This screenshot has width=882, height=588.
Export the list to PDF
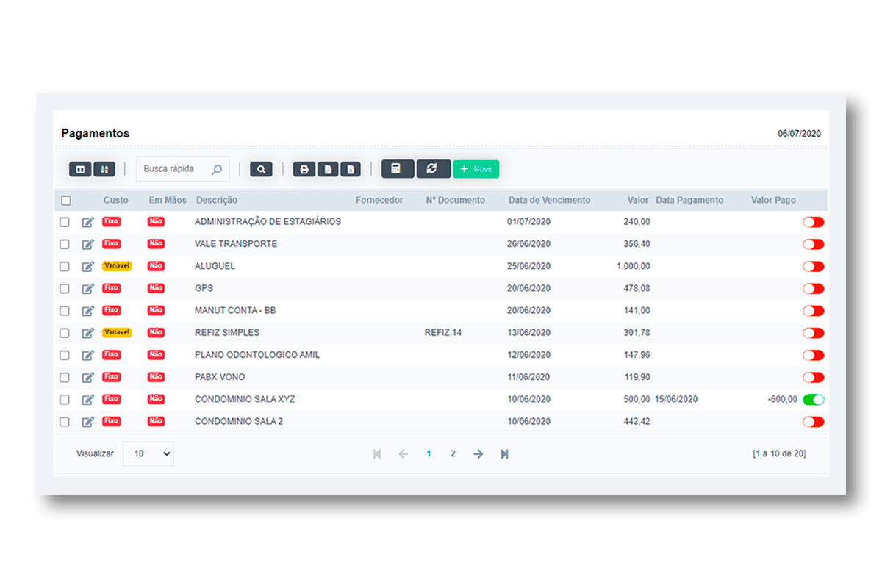pyautogui.click(x=328, y=170)
